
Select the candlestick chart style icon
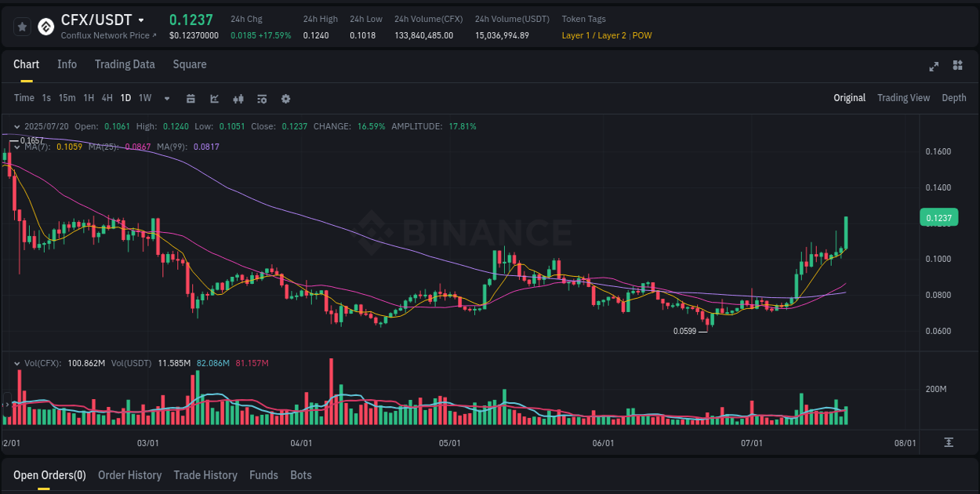click(x=238, y=99)
